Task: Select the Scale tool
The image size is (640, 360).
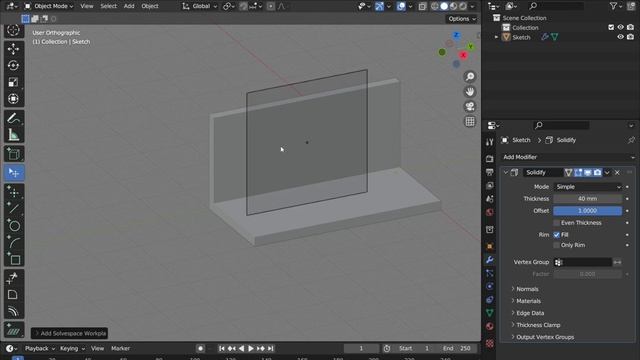Action: 13,82
